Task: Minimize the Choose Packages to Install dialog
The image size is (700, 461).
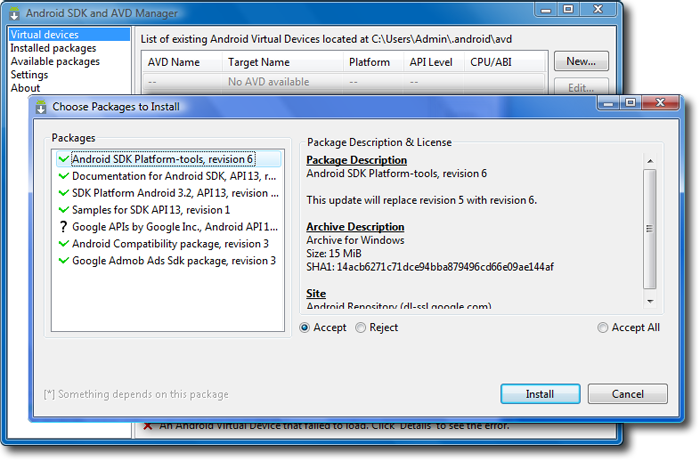Action: (x=608, y=103)
